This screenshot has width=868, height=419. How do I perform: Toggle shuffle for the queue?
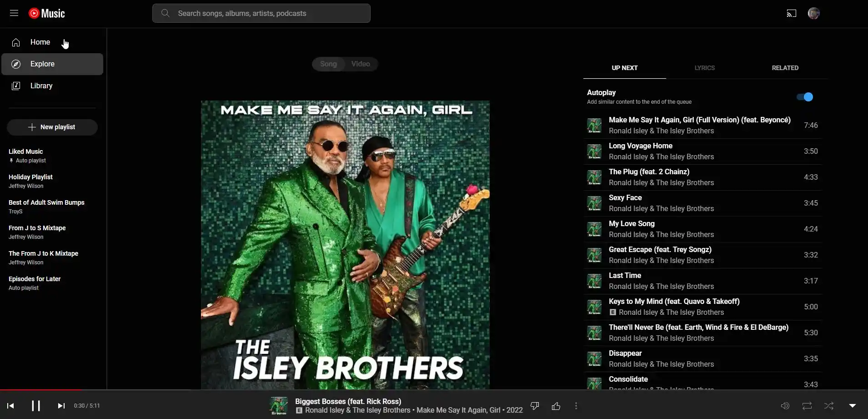pyautogui.click(x=829, y=406)
